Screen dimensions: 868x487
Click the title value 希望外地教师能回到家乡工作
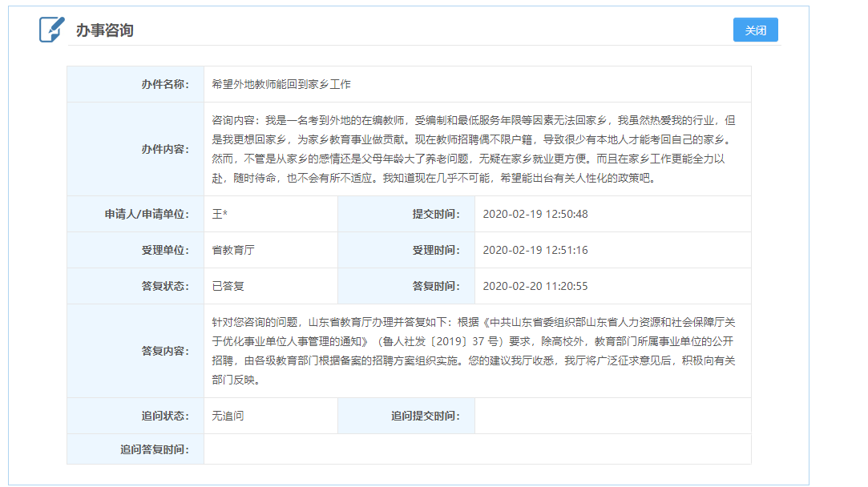281,84
